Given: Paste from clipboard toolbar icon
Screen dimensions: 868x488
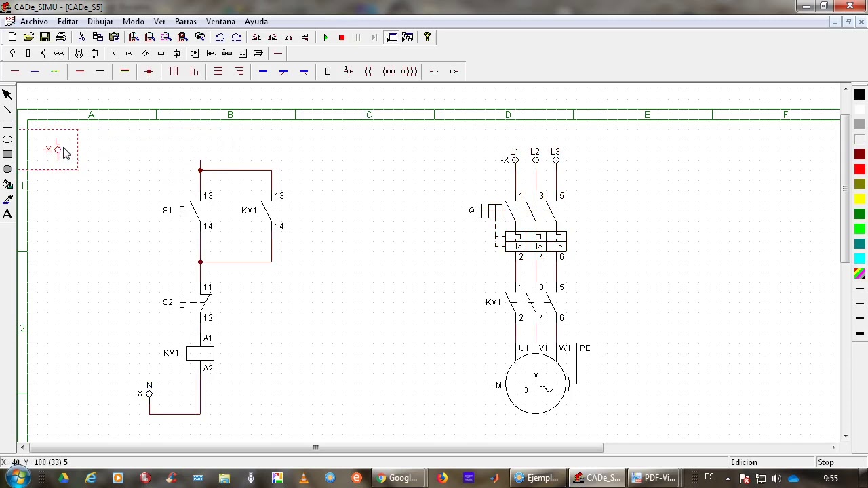Looking at the screenshot, I should (x=114, y=37).
